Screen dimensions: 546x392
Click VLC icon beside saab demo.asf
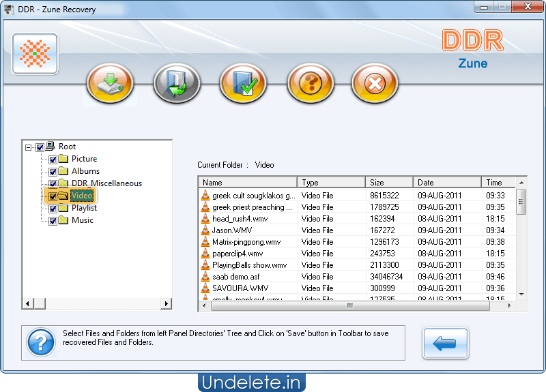pyautogui.click(x=205, y=277)
